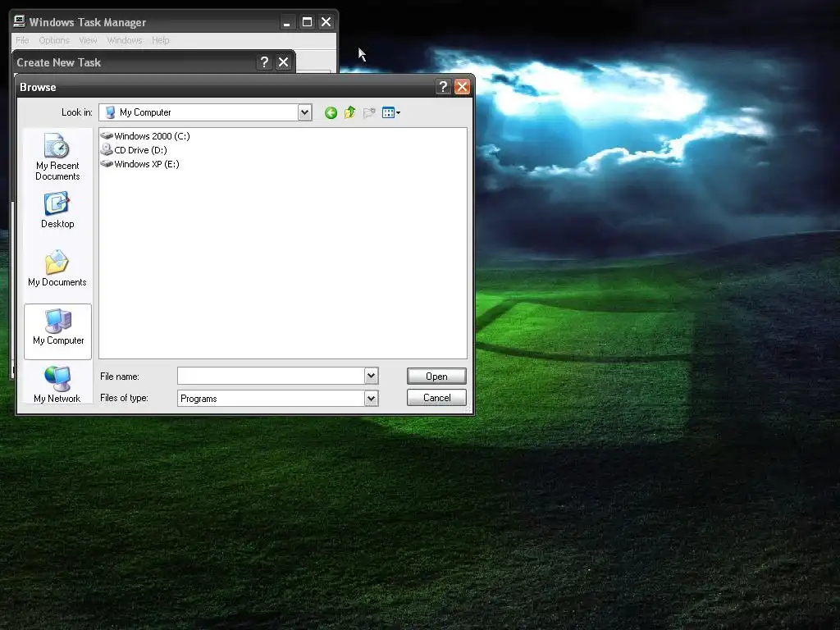This screenshot has width=840, height=630.
Task: Click the Look in My Computer combo box
Action: coord(205,112)
